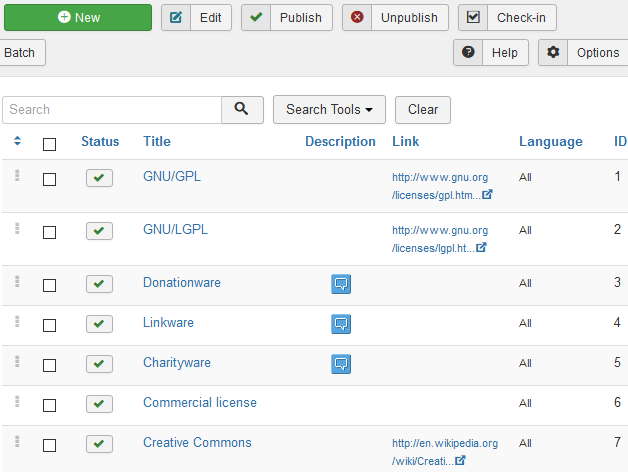Image resolution: width=628 pixels, height=472 pixels.
Task: Open the Linkware license title
Action: [168, 323]
